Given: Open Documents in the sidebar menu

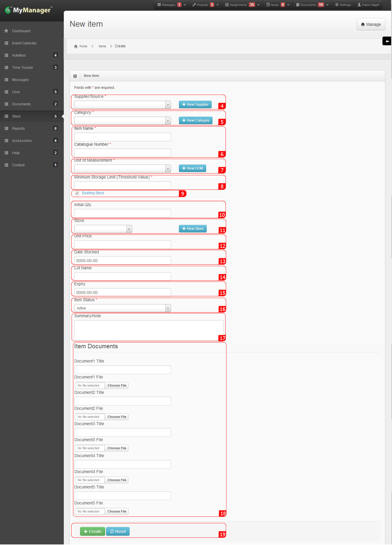Looking at the screenshot, I should pyautogui.click(x=32, y=104).
